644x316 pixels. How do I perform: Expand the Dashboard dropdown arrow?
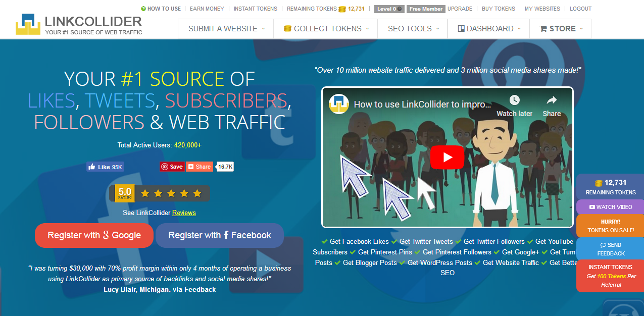[519, 29]
